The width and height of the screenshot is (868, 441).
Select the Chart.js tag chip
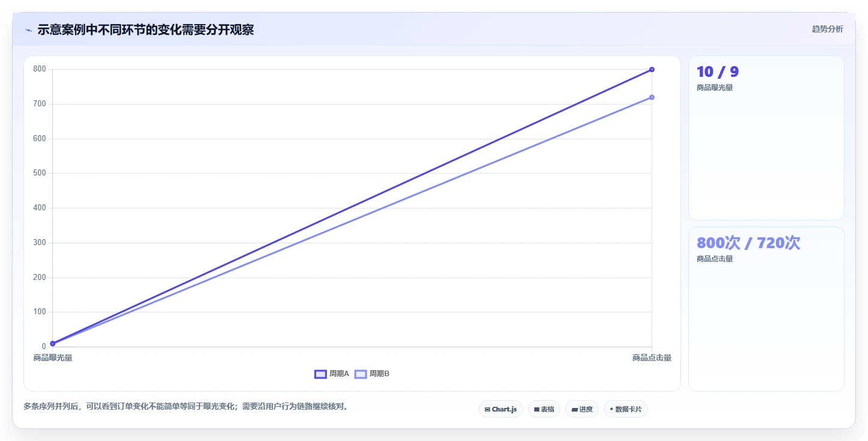501,409
